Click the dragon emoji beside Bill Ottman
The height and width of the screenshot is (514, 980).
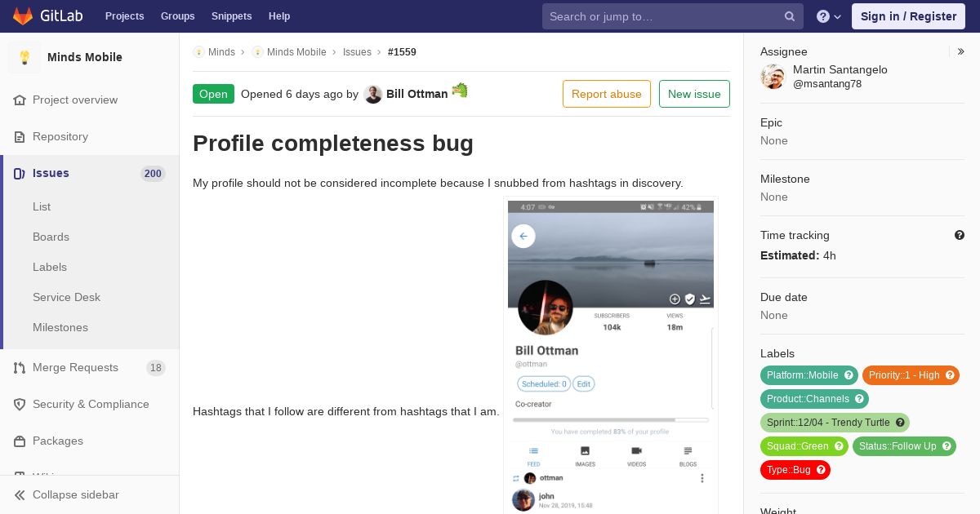tap(460, 90)
